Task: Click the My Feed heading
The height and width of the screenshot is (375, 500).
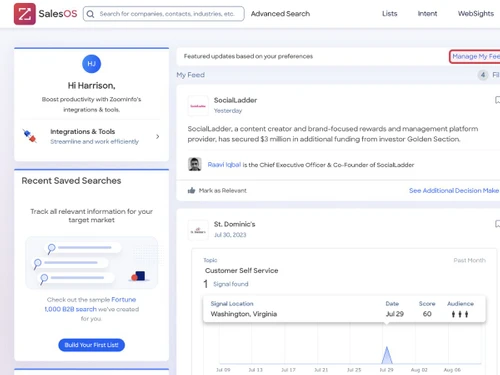Action: tap(190, 75)
